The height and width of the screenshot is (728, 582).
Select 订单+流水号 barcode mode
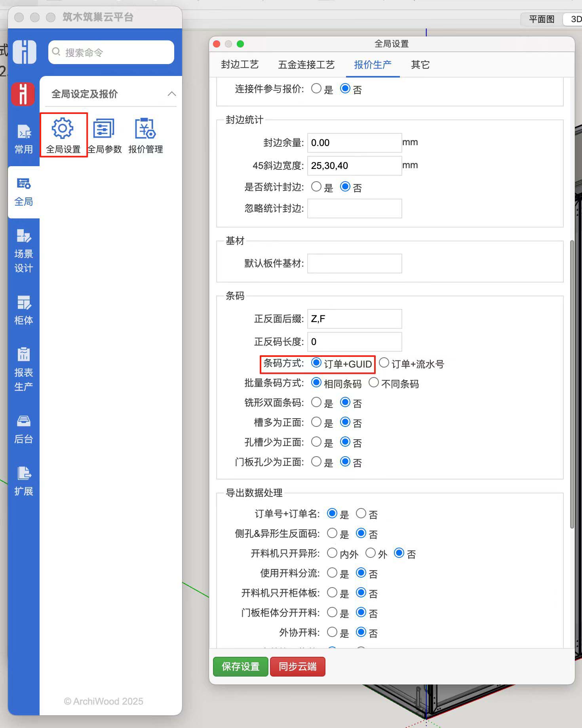(384, 363)
